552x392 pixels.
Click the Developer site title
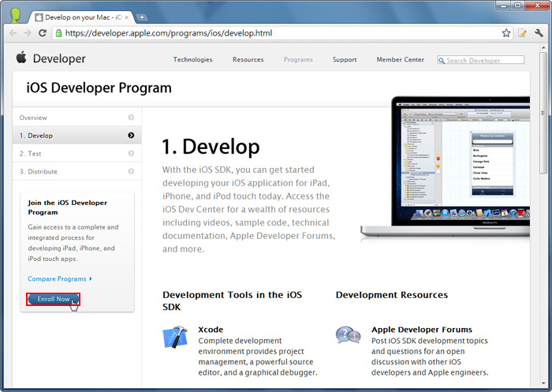click(x=59, y=58)
